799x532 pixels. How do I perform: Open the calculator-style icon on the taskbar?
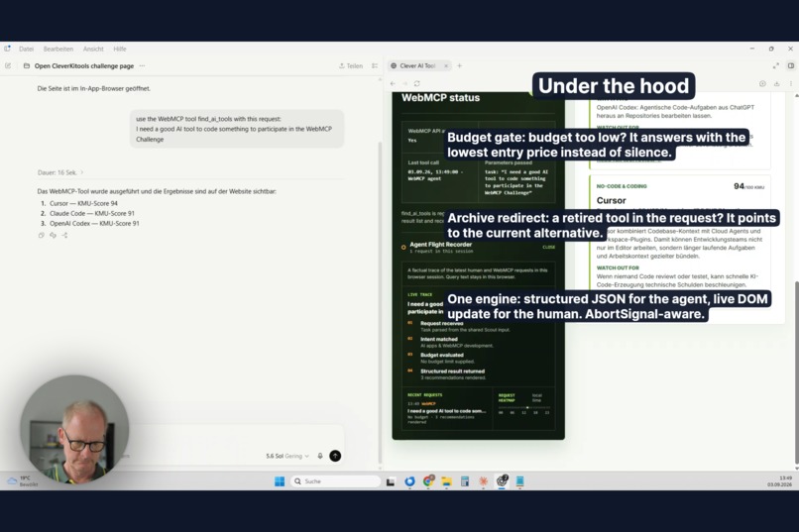465,481
